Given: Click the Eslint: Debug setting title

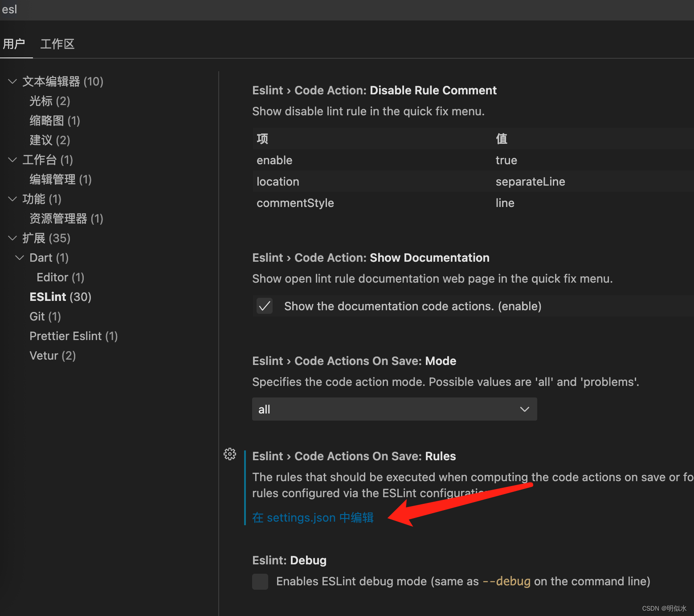Looking at the screenshot, I should tap(290, 560).
